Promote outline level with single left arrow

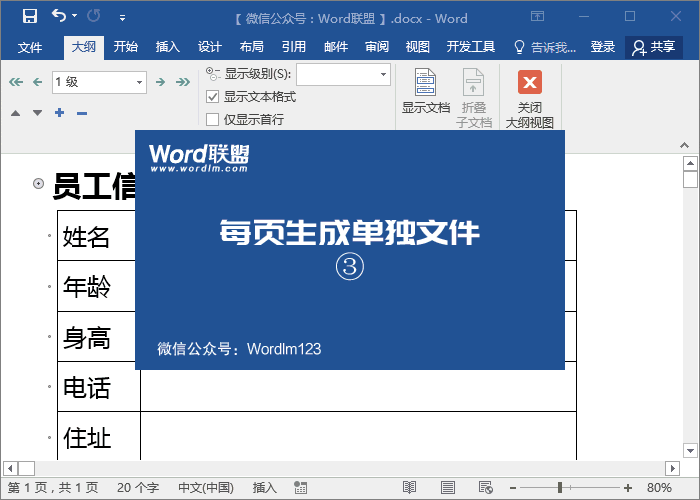coord(38,82)
